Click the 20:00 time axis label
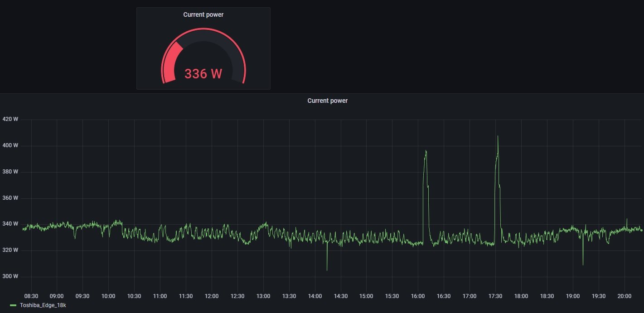 click(625, 296)
